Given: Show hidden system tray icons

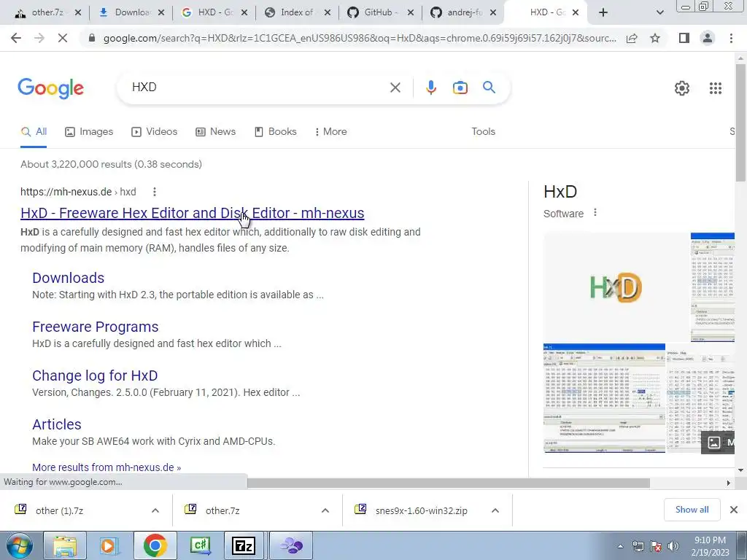Looking at the screenshot, I should [x=620, y=546].
